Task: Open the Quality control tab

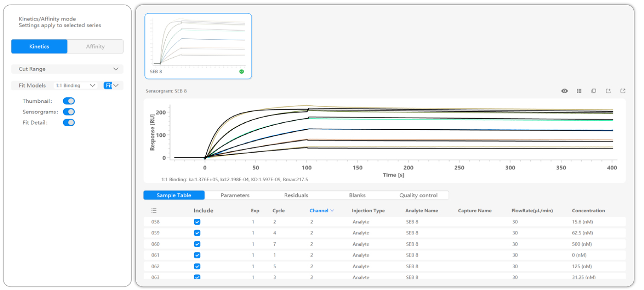Action: pos(418,195)
